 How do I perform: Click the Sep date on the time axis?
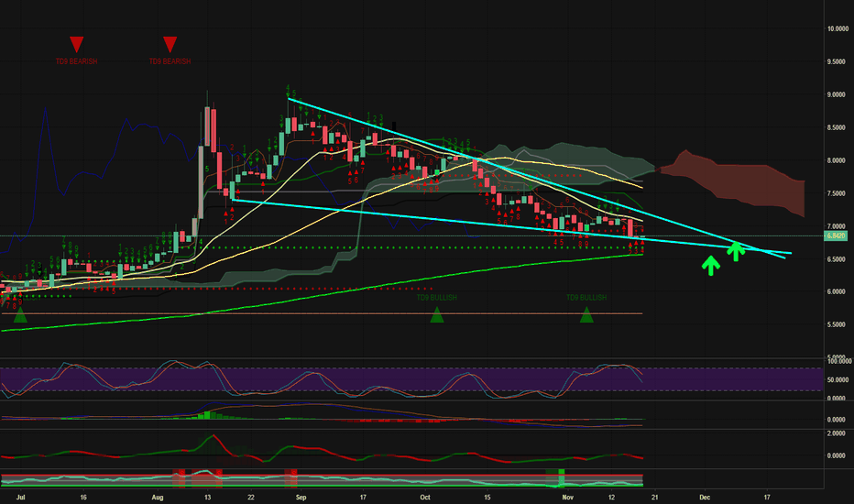click(301, 498)
